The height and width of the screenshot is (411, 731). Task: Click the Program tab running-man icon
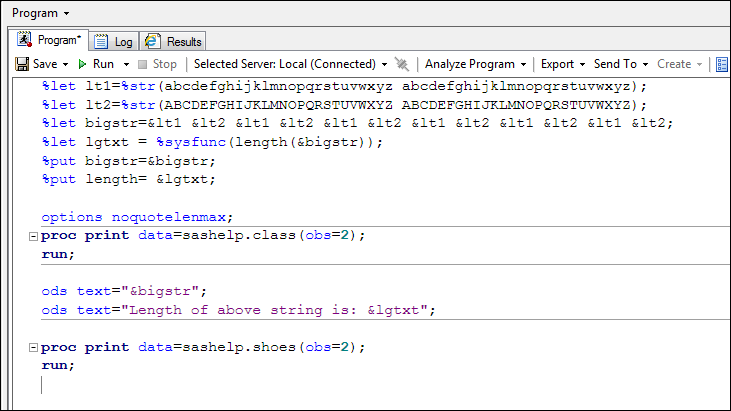coord(24,40)
